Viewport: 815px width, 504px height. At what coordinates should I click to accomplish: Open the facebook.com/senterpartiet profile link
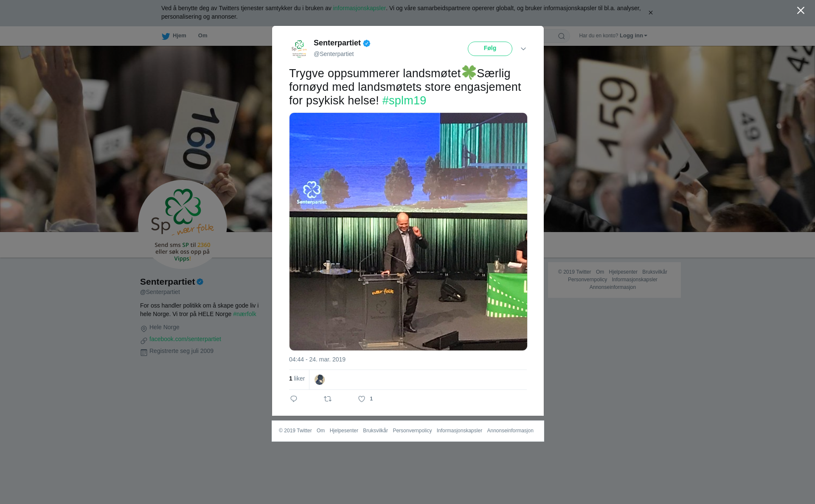click(185, 339)
